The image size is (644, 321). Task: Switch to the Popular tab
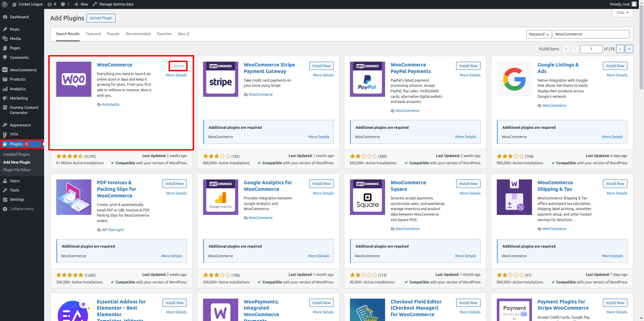[113, 34]
